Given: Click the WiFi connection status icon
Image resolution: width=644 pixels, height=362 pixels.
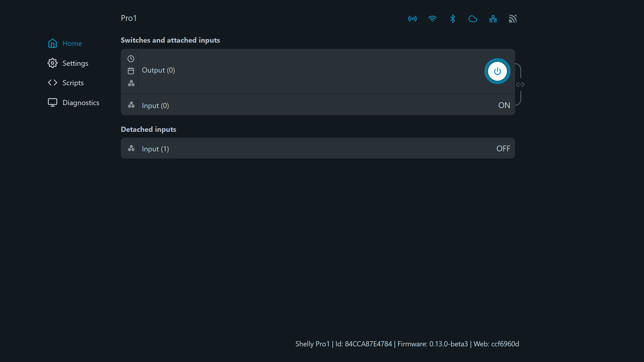Looking at the screenshot, I should click(433, 19).
